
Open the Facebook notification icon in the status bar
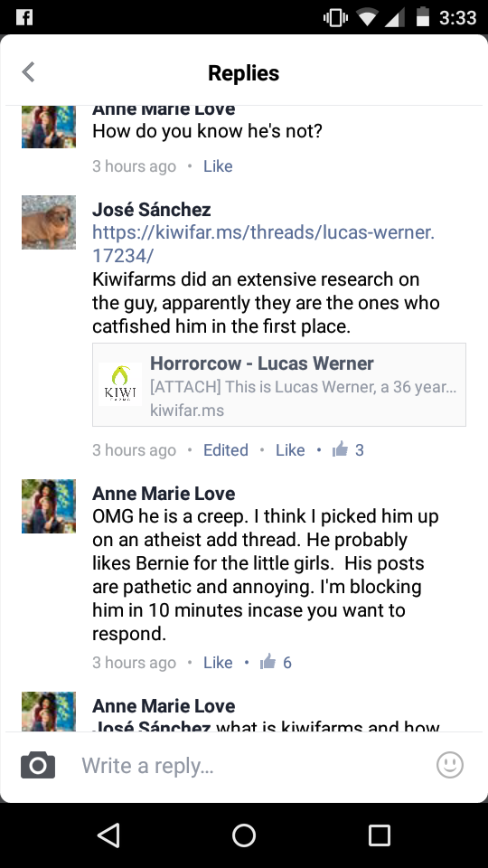pyautogui.click(x=23, y=17)
